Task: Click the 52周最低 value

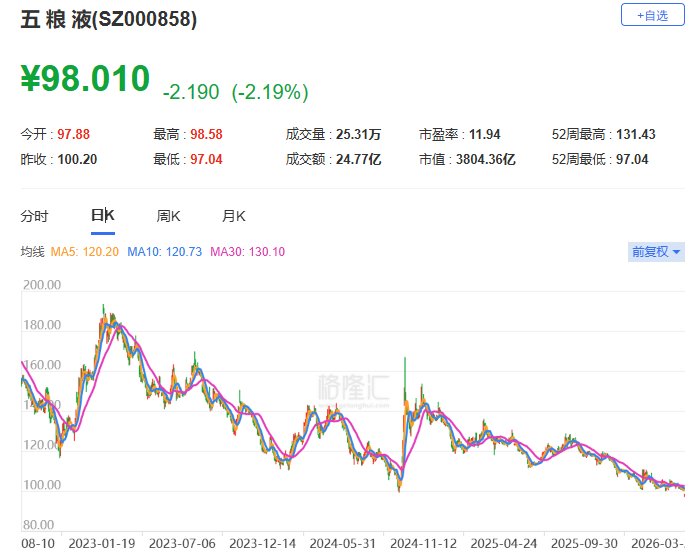Action: pyautogui.click(x=632, y=159)
